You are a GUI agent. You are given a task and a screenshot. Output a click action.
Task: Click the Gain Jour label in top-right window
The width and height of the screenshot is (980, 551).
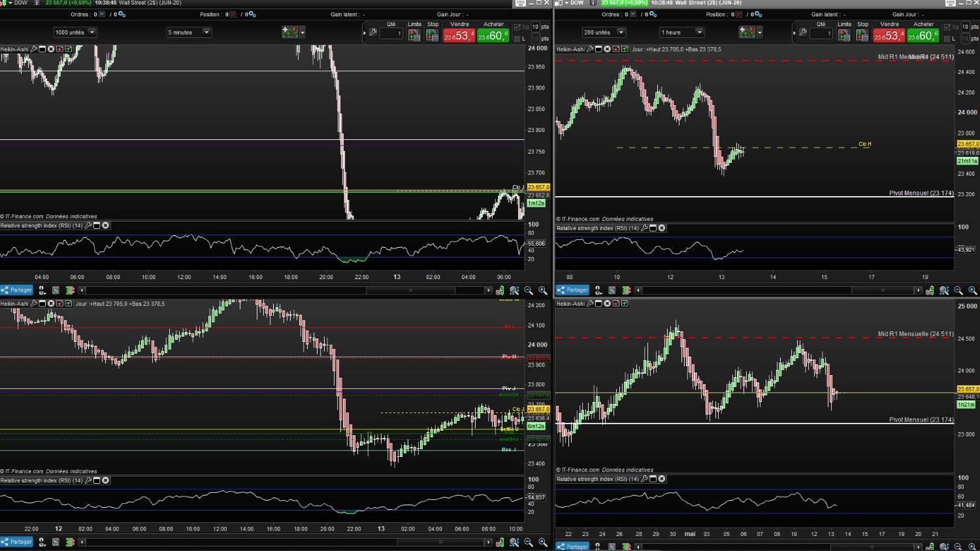click(x=905, y=14)
